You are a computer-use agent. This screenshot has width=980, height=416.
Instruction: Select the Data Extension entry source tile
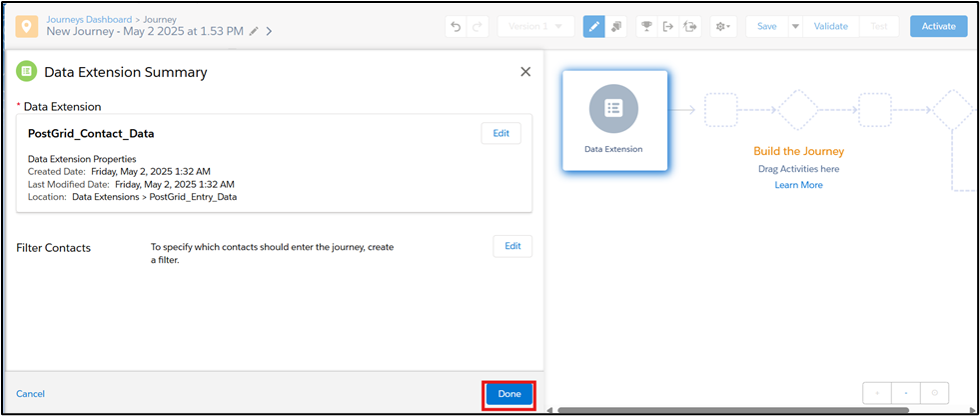pos(615,121)
